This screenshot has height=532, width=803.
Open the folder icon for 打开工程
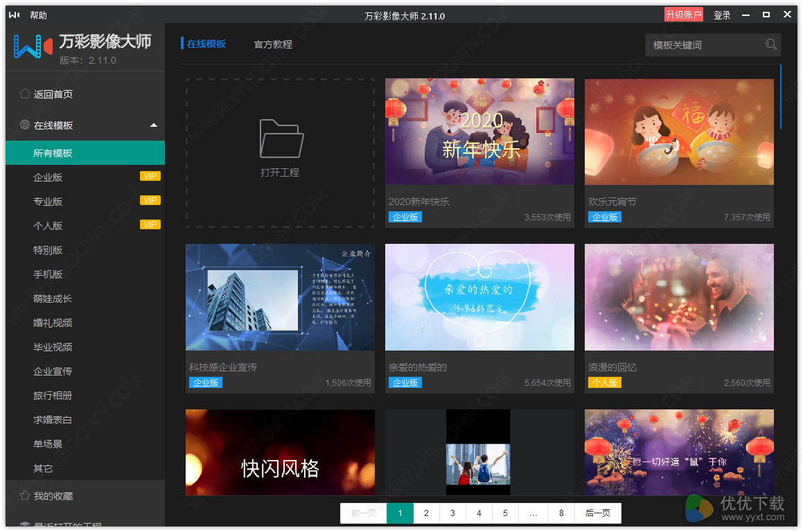pyautogui.click(x=281, y=139)
